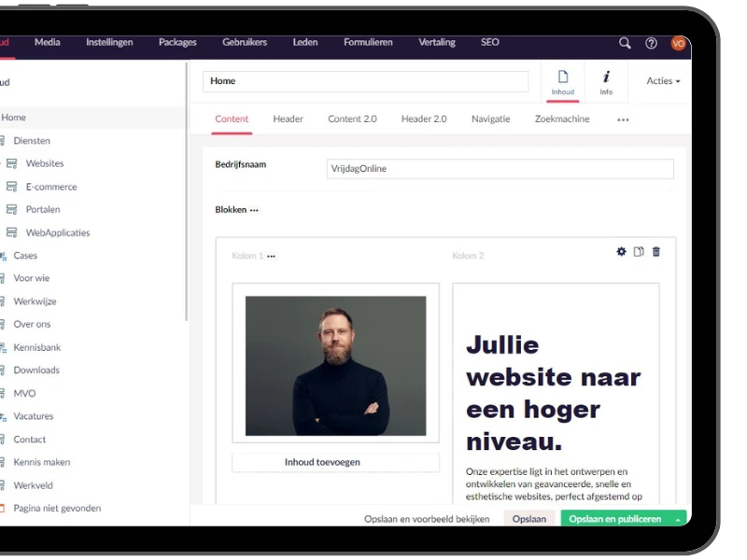The image size is (747, 560).
Task: Show more tabs via ellipsis
Action: (x=623, y=119)
